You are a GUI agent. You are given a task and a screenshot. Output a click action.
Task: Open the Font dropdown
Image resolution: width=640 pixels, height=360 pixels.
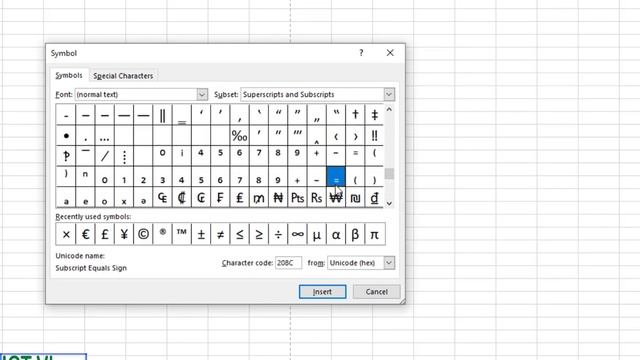tap(202, 94)
